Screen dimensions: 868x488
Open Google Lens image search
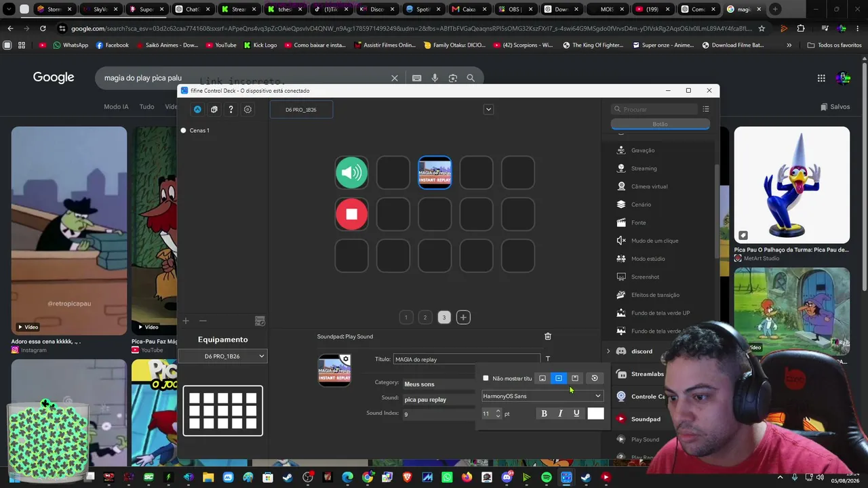(x=453, y=78)
